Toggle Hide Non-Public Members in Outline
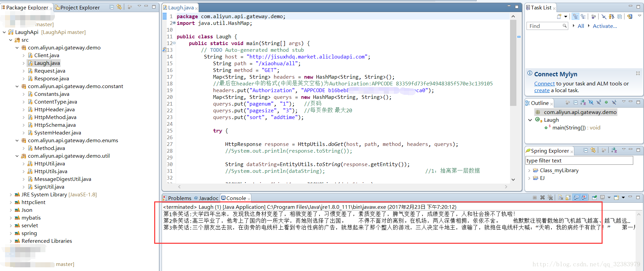Image resolution: width=644 pixels, height=271 pixels. (606, 103)
